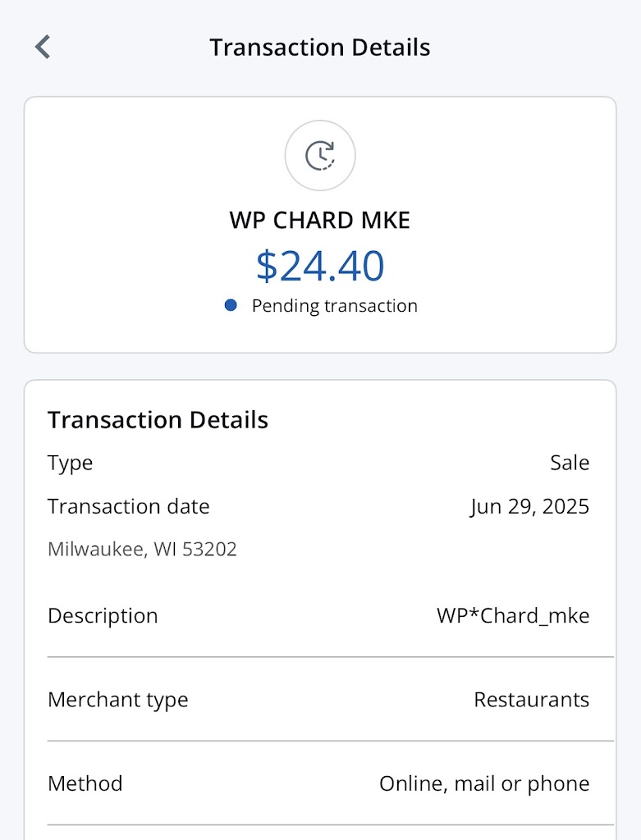Click the Pending transaction status label
Screen dimensions: 641x840
(334, 306)
